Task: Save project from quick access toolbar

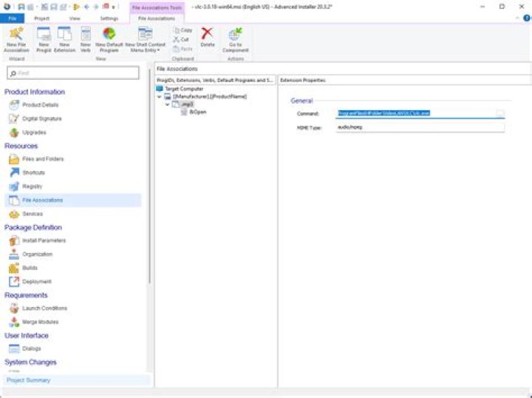Action: point(21,7)
